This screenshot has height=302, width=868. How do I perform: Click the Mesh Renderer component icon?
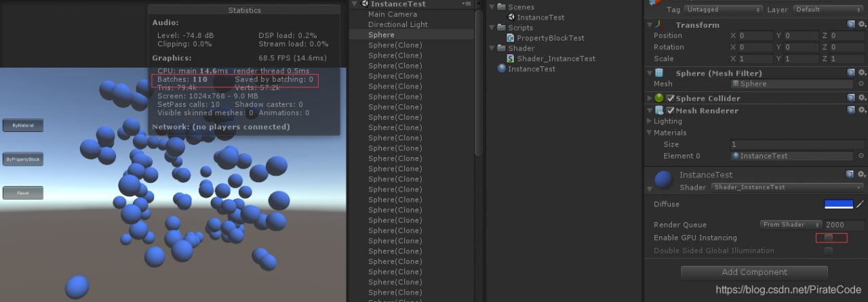[658, 110]
